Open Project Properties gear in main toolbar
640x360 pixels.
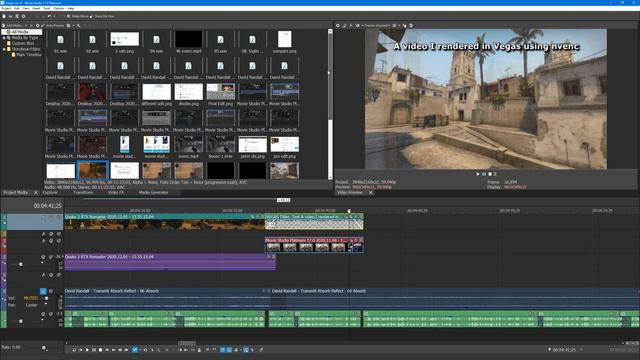pos(23,16)
